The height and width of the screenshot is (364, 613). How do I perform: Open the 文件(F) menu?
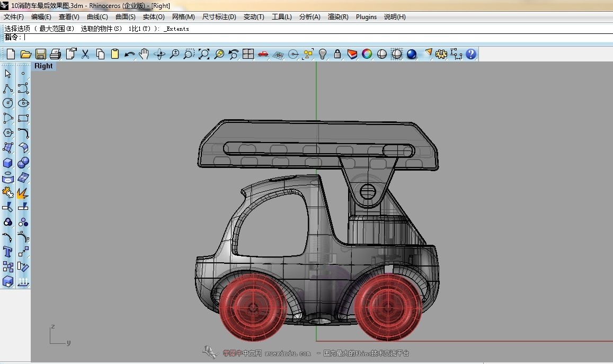pyautogui.click(x=13, y=17)
